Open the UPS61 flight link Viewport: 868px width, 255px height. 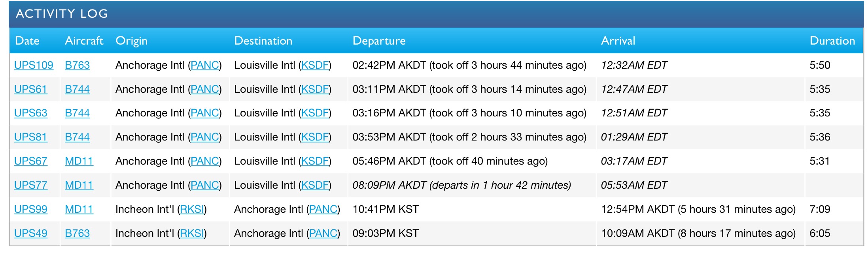[30, 89]
